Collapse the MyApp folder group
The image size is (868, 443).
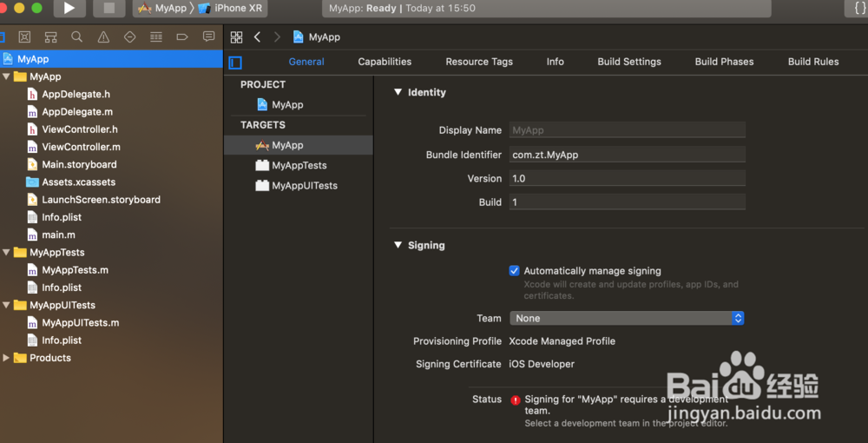[x=6, y=76]
